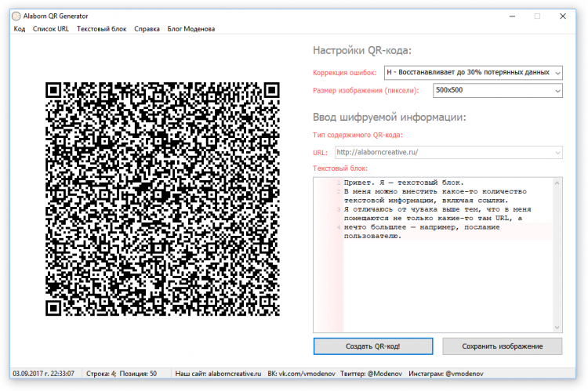Open the URL combo box list arrow

click(557, 153)
